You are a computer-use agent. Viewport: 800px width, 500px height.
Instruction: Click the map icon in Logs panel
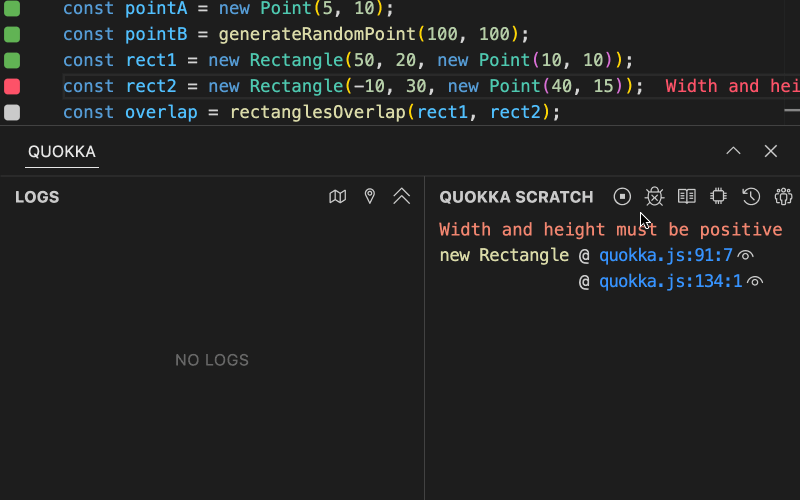click(338, 196)
